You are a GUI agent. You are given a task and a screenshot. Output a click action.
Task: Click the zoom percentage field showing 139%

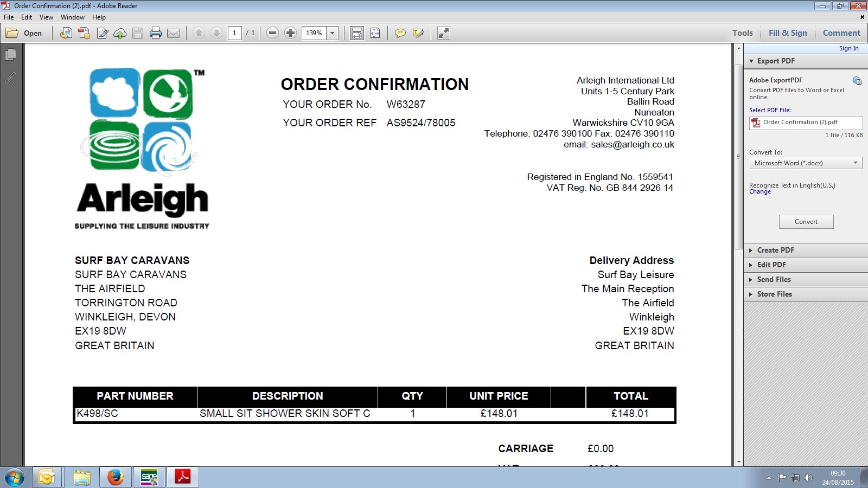click(x=314, y=33)
